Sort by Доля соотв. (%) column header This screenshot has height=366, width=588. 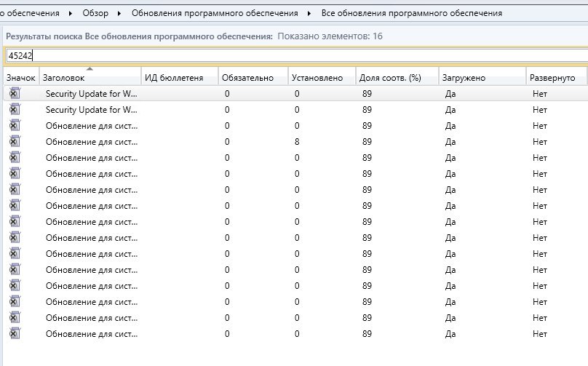pyautogui.click(x=397, y=78)
